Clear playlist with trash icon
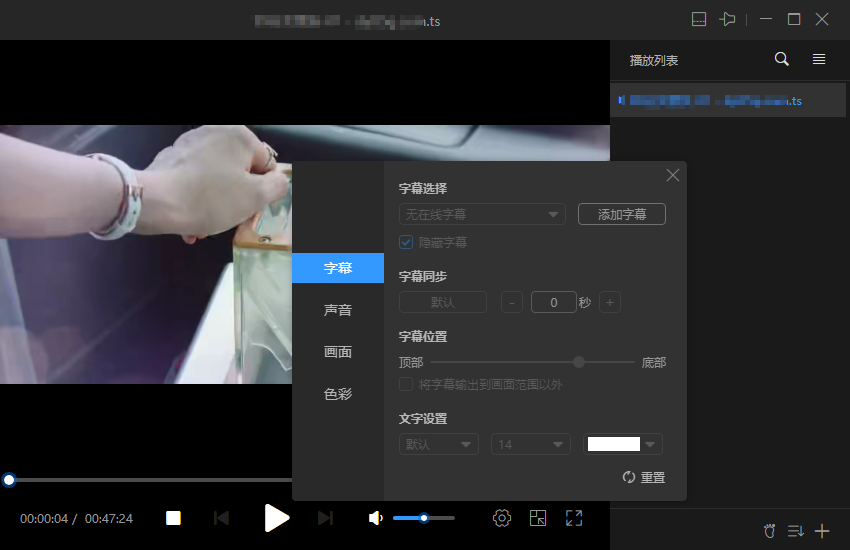This screenshot has height=550, width=850. tap(769, 531)
